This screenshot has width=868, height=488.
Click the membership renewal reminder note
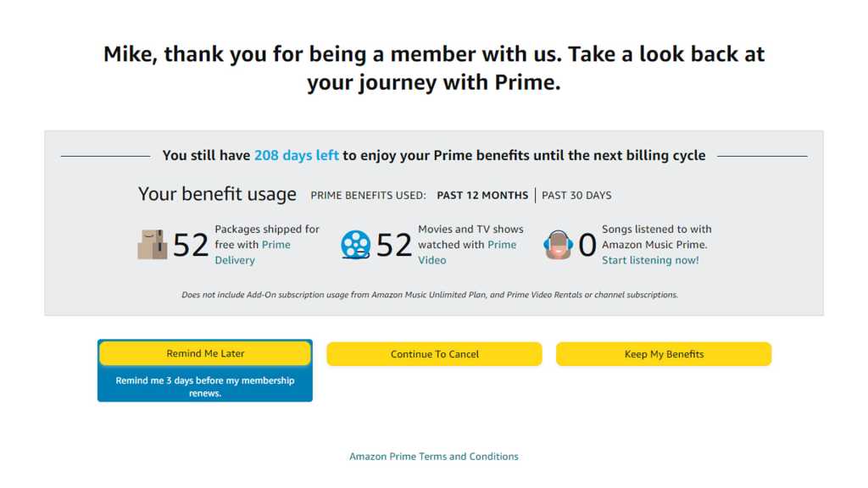pyautogui.click(x=204, y=385)
